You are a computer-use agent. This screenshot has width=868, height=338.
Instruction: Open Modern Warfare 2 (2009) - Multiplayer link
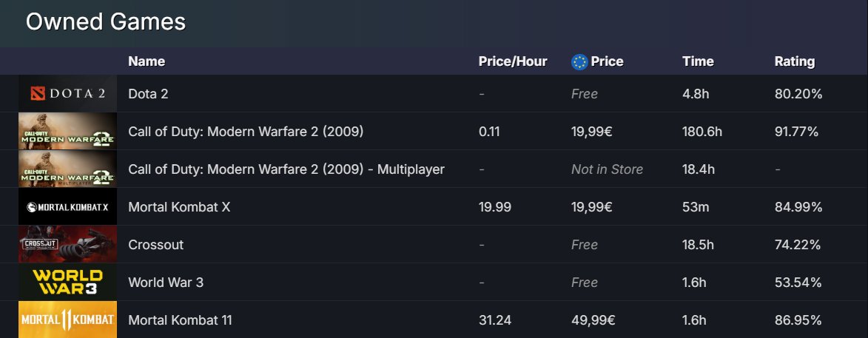286,169
